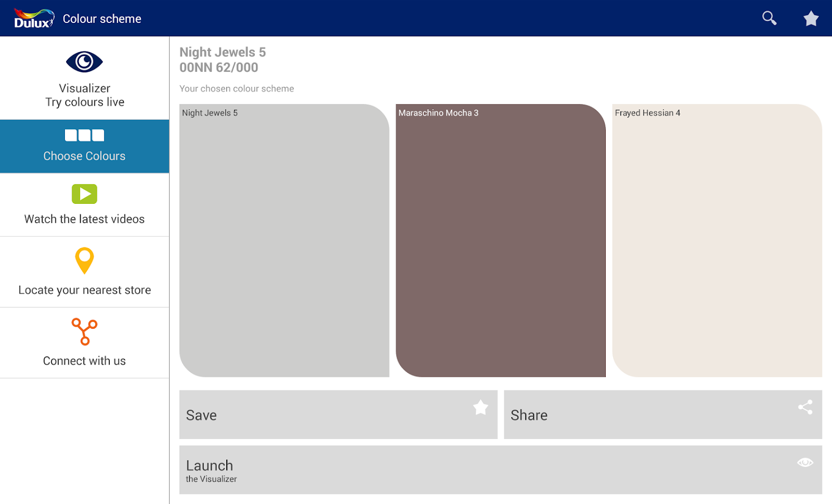The width and height of the screenshot is (832, 504).
Task: Launch the Visualizer
Action: [x=501, y=470]
